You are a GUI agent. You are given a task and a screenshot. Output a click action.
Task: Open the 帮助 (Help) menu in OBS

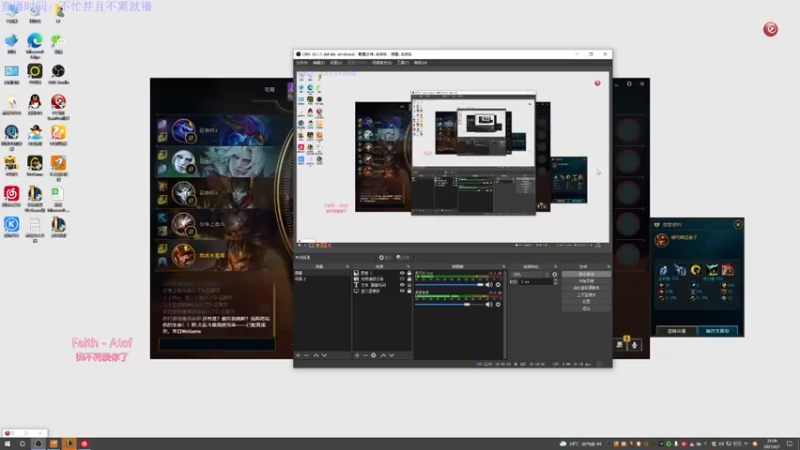coord(420,63)
